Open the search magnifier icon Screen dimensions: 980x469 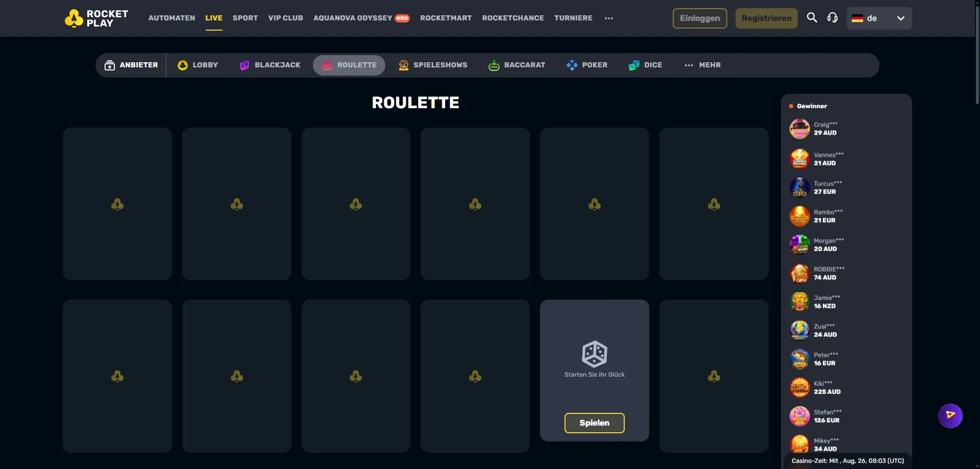pos(812,18)
